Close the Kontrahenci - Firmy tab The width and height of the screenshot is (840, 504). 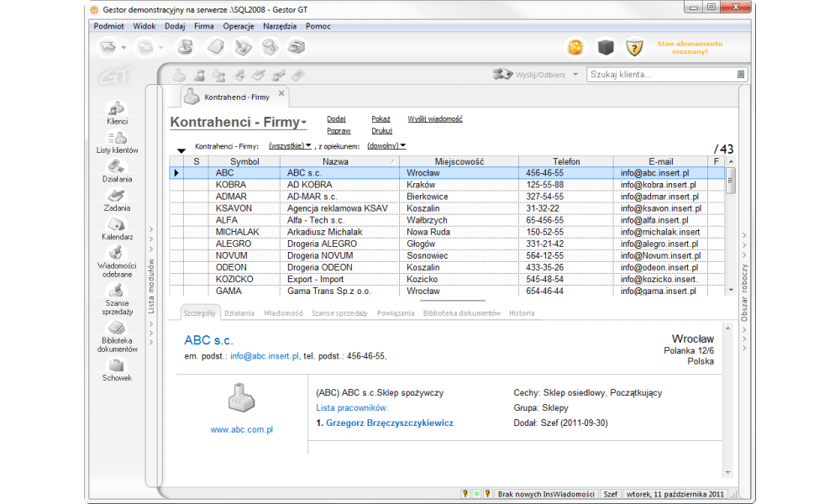click(x=281, y=94)
